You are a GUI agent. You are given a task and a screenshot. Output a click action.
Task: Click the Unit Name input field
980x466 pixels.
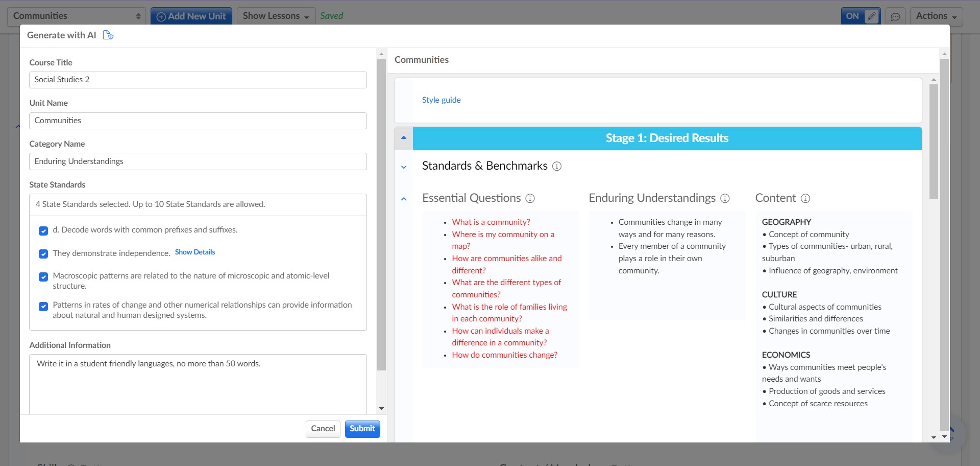[198, 121]
